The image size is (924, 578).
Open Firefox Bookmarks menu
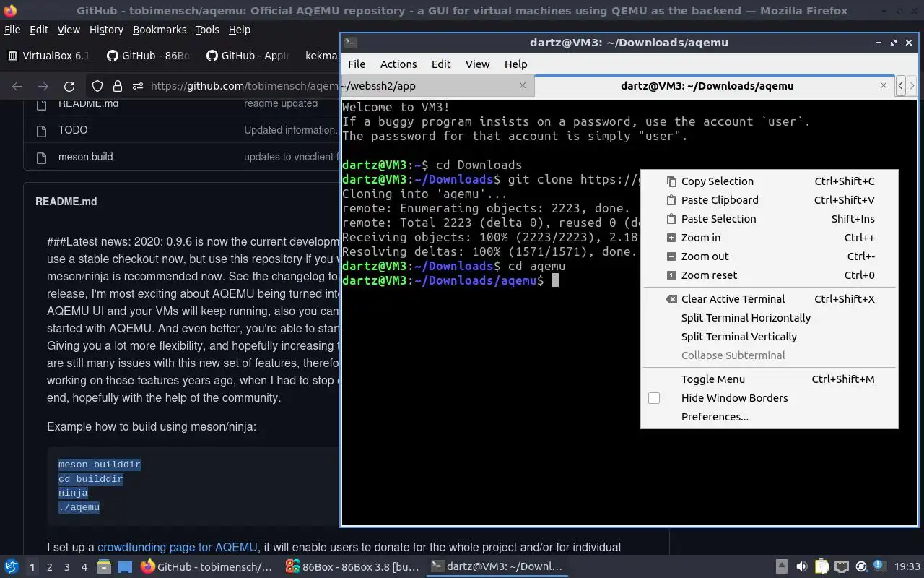coord(160,30)
